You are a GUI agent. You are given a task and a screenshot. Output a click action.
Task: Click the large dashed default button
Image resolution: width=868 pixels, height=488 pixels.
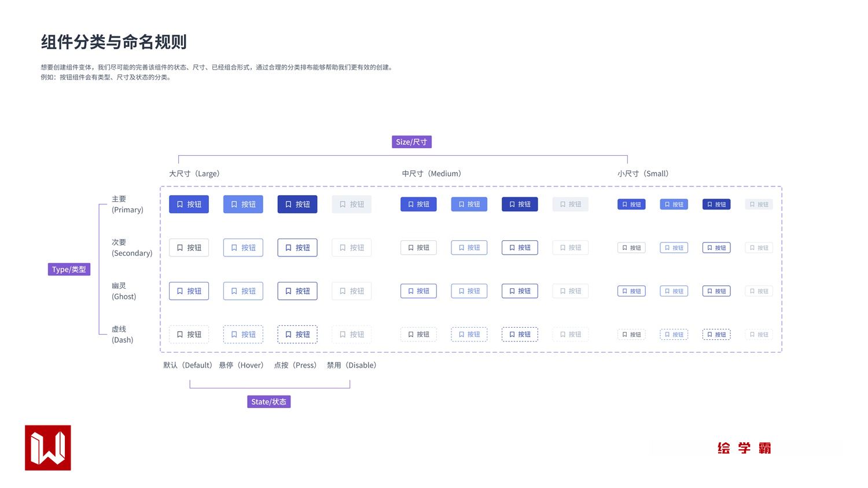pos(189,335)
